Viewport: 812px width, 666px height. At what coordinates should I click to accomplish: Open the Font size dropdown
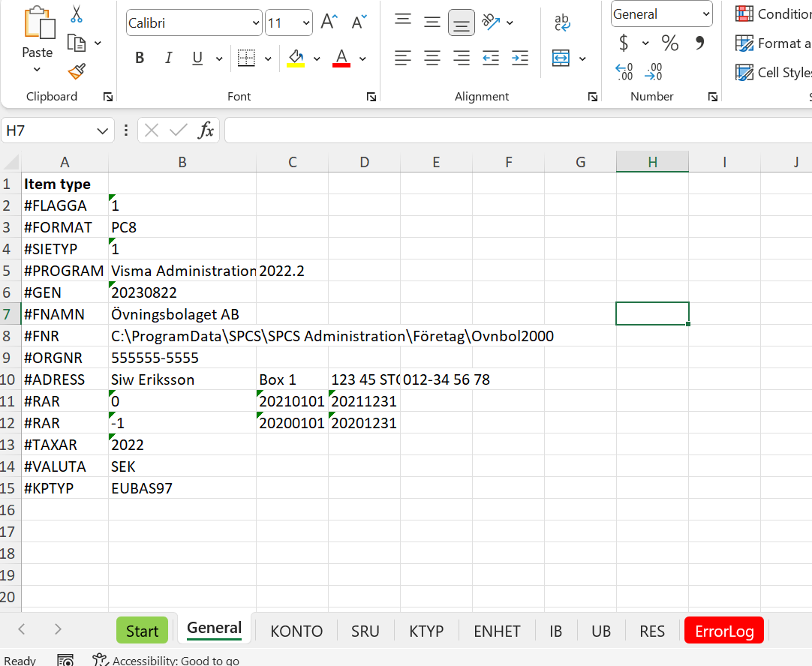click(306, 22)
